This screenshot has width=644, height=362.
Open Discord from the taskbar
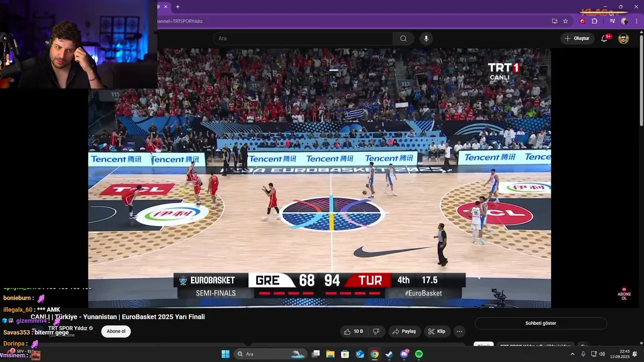pyautogui.click(x=404, y=354)
